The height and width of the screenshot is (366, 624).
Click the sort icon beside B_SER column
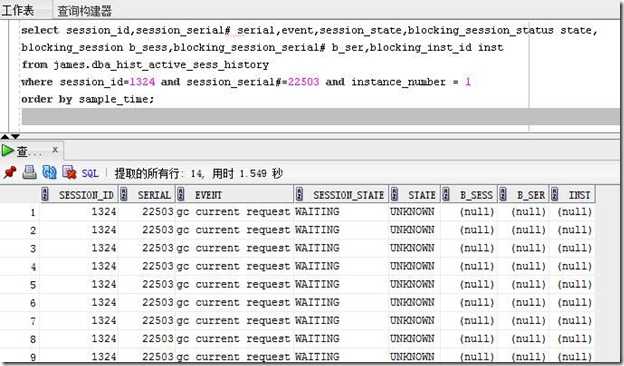click(503, 195)
